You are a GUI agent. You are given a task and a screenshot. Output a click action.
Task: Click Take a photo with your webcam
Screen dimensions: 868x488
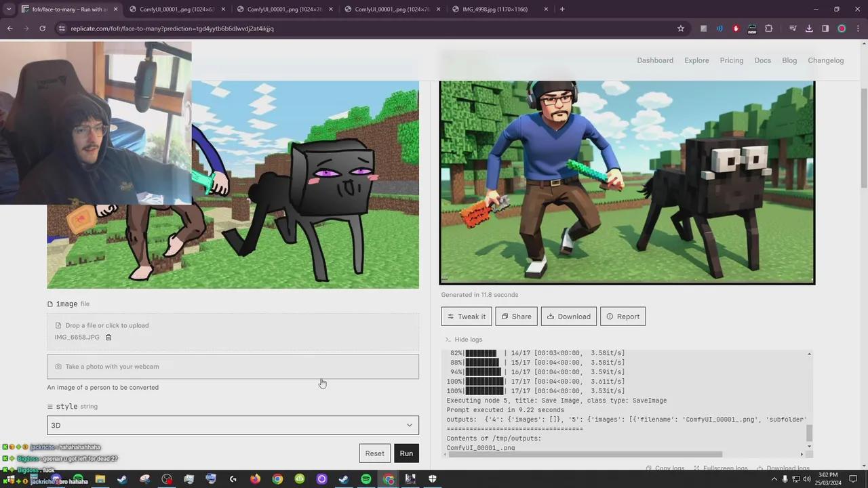(x=233, y=367)
